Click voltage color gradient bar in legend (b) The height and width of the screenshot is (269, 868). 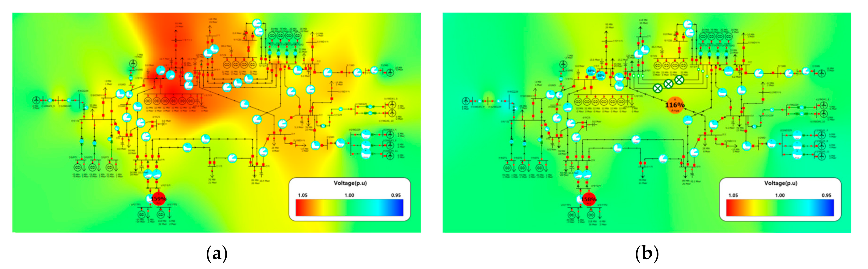780,207
